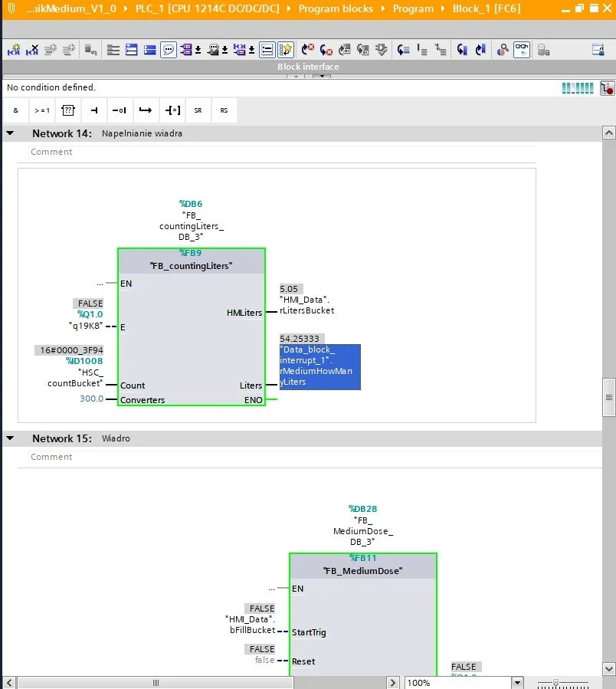Insert input connection favorite instruction
The image size is (616, 689).
(x=94, y=110)
